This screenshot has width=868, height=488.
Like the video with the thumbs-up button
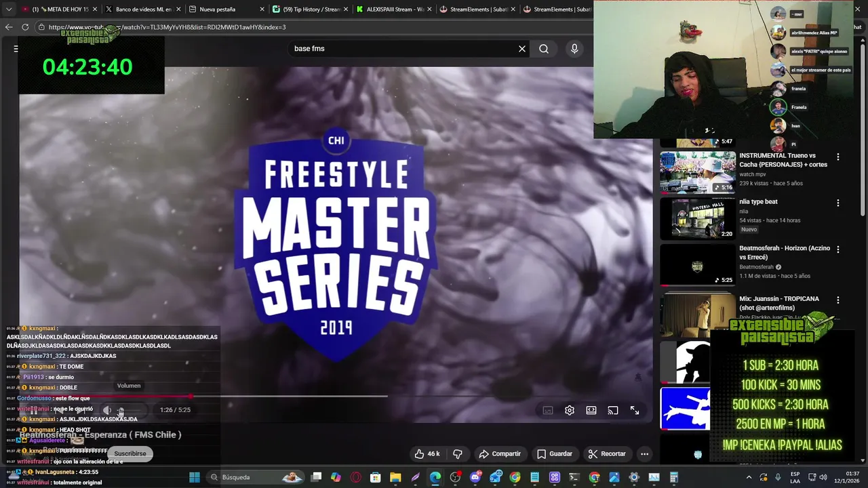427,453
